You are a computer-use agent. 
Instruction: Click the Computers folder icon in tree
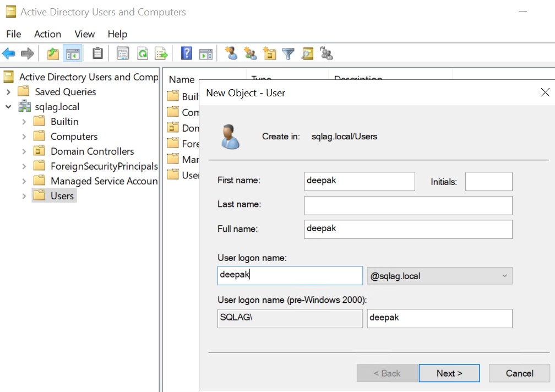(39, 136)
